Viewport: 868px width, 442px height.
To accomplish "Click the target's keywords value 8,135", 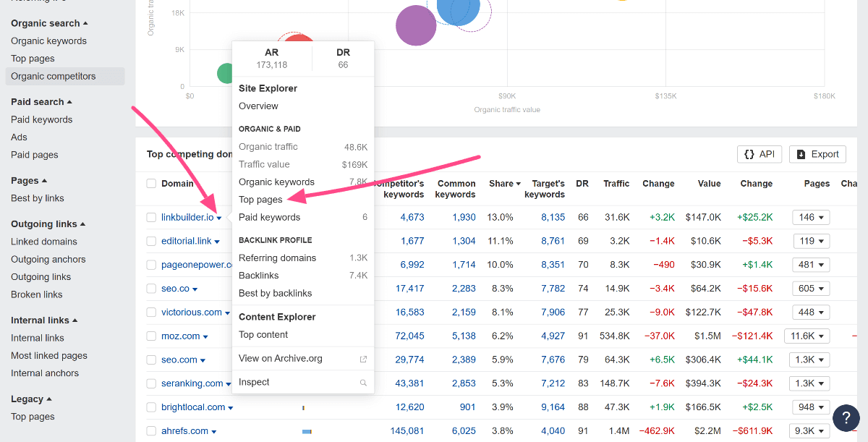I will point(553,217).
